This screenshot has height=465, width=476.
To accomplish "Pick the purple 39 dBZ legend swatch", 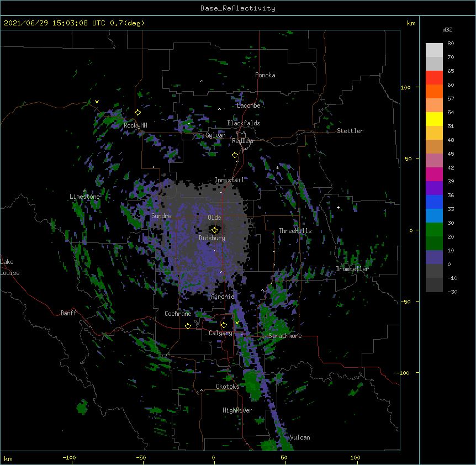I will tap(434, 188).
